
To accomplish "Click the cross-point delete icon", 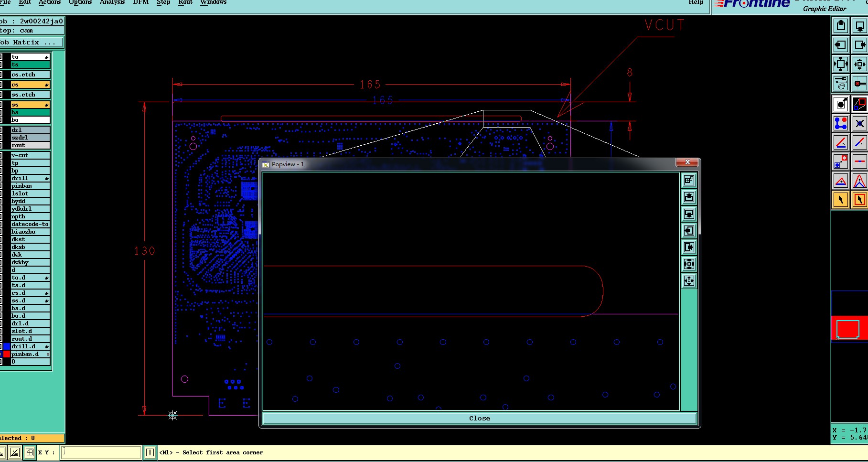I will [x=859, y=123].
